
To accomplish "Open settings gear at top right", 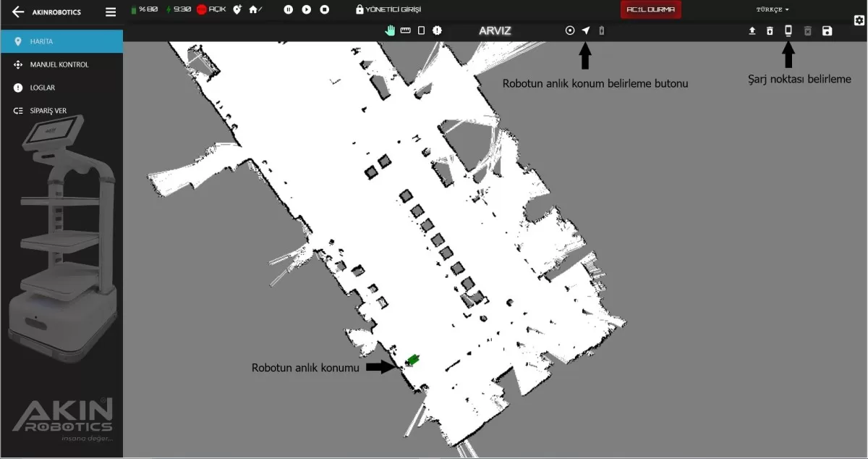I will point(859,20).
